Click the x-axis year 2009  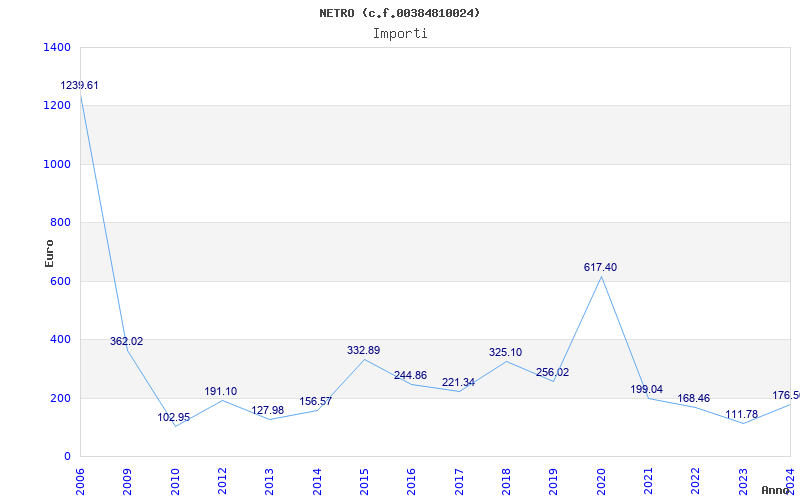[x=128, y=481]
